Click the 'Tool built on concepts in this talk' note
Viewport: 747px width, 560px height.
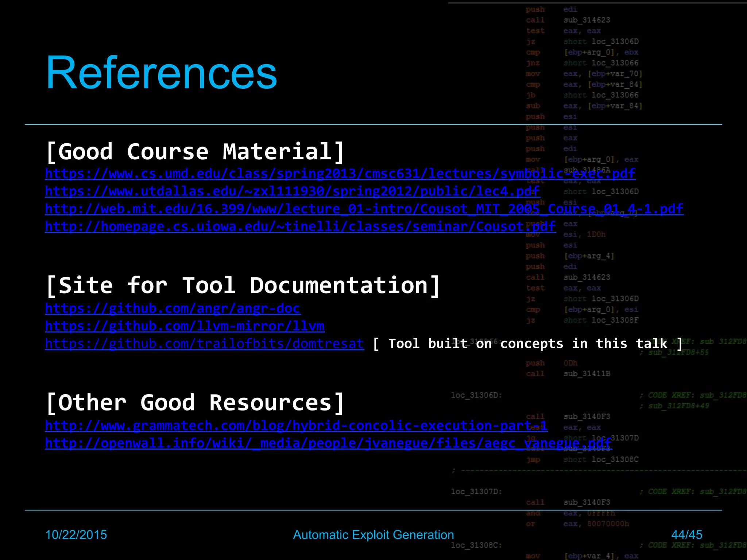(x=528, y=344)
